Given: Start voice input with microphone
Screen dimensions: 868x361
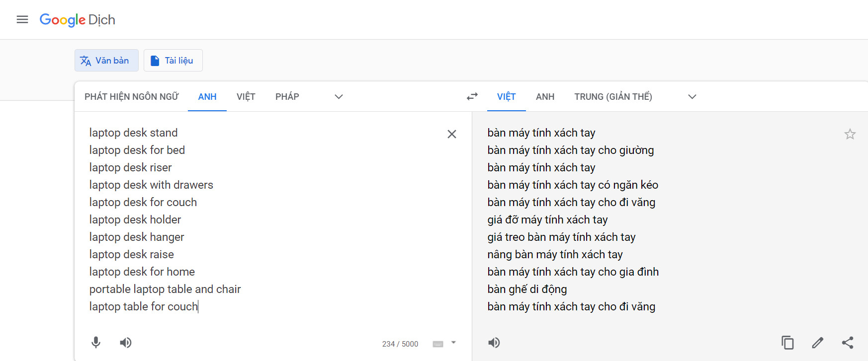Looking at the screenshot, I should (x=96, y=343).
